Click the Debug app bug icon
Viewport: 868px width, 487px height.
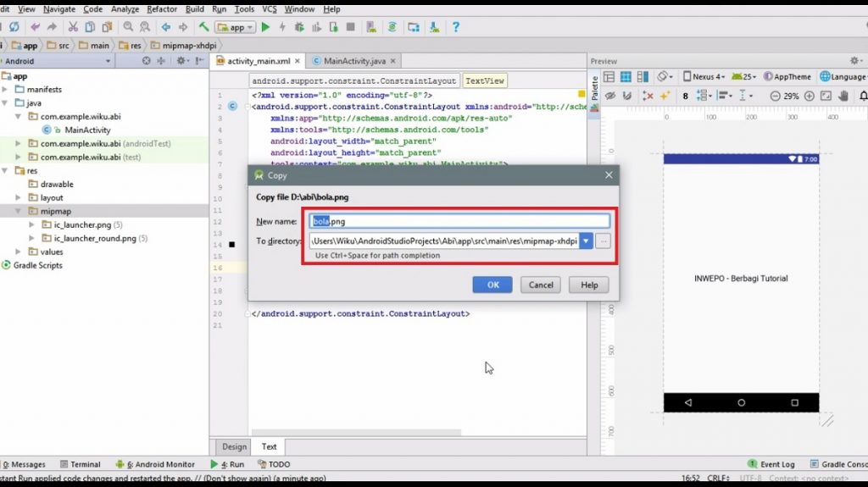point(298,27)
